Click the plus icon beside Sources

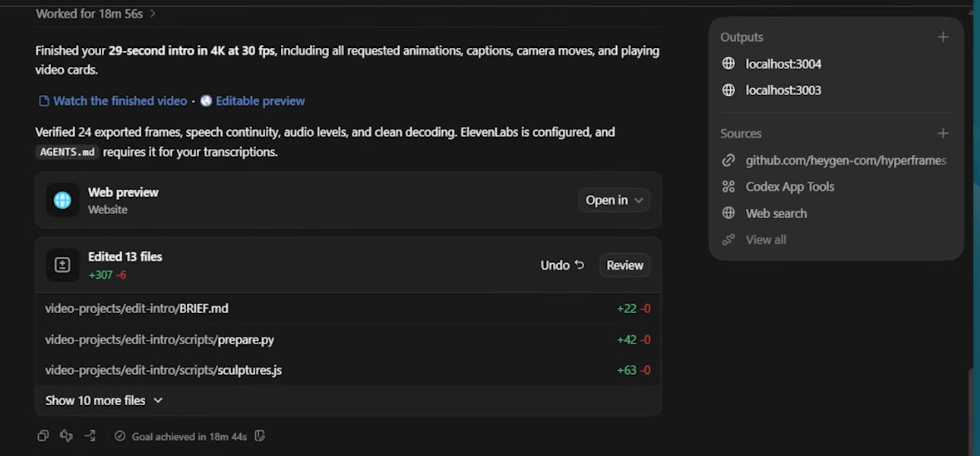pos(943,134)
